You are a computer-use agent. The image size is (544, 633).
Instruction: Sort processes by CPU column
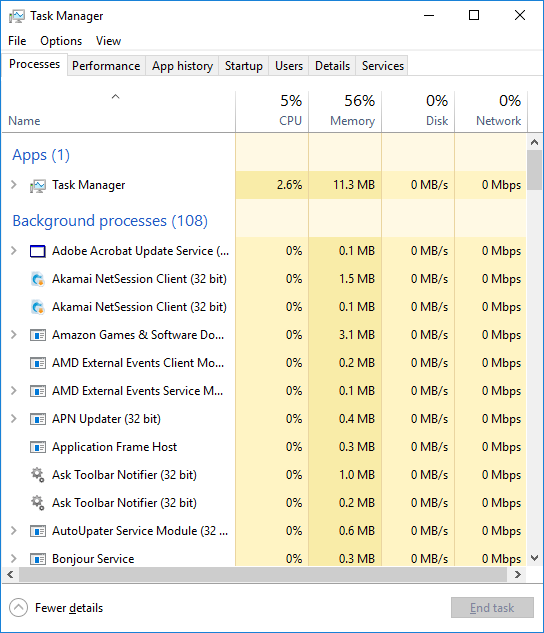[272, 111]
